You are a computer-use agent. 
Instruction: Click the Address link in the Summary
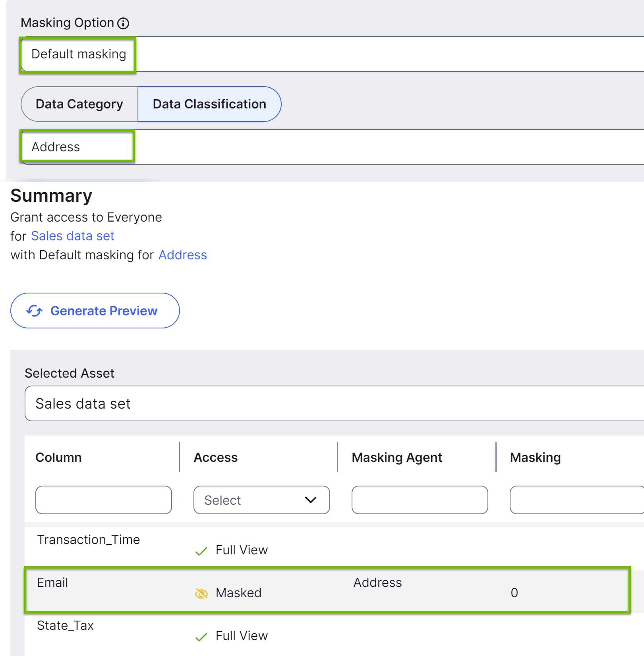182,255
